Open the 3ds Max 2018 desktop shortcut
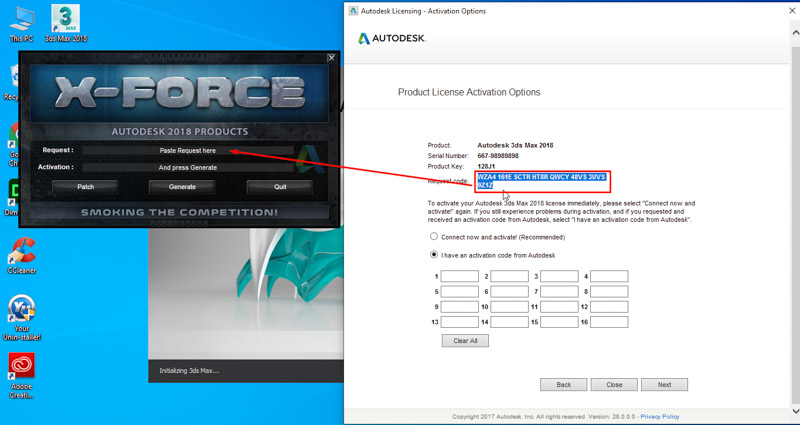The image size is (800, 425). 66,23
